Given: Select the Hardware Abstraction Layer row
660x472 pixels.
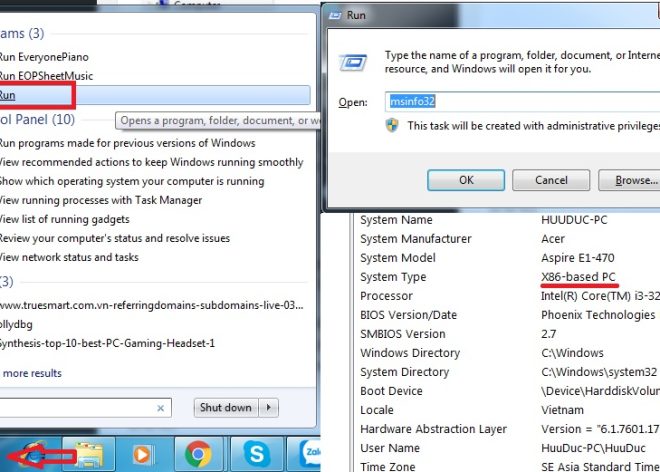Looking at the screenshot, I should point(506,429).
